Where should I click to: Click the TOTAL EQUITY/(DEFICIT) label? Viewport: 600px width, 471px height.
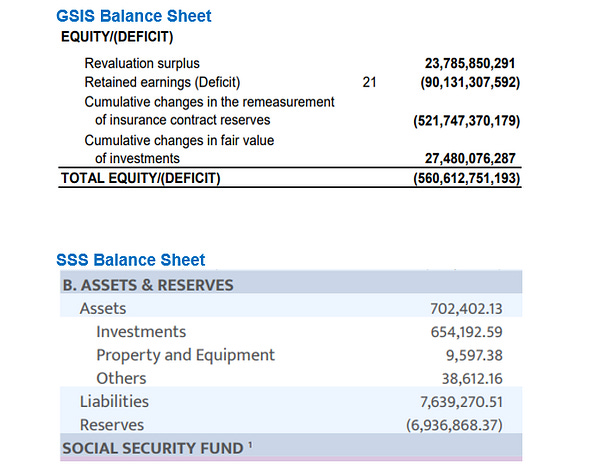pos(140,178)
